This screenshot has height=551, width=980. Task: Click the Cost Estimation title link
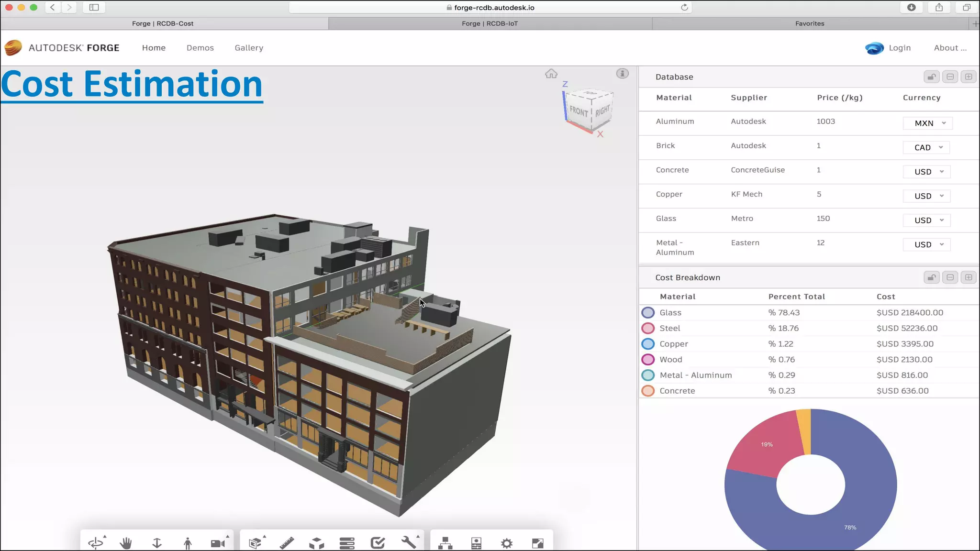[x=132, y=85]
